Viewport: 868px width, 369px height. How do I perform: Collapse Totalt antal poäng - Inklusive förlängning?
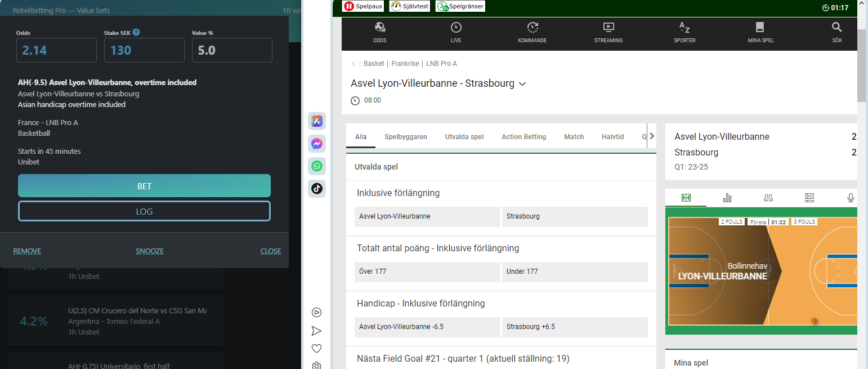501,248
